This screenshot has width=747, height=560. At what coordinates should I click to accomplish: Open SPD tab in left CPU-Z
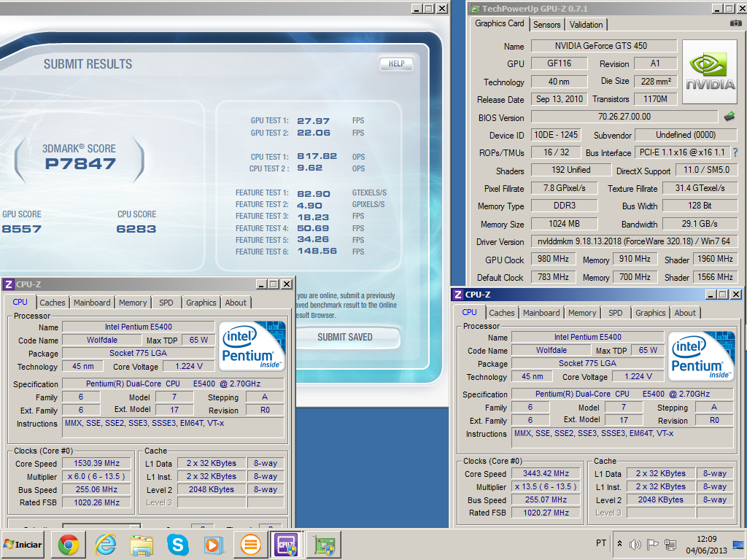click(x=166, y=303)
